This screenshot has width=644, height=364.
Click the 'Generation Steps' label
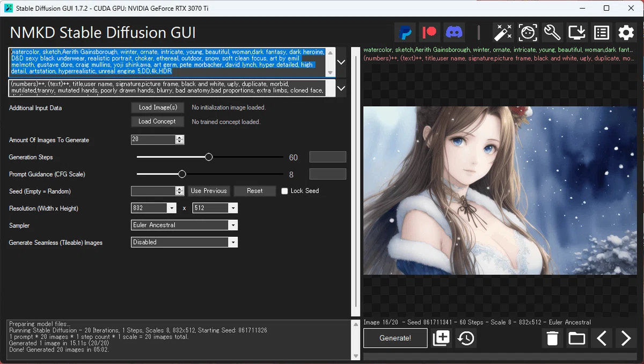[x=31, y=157]
